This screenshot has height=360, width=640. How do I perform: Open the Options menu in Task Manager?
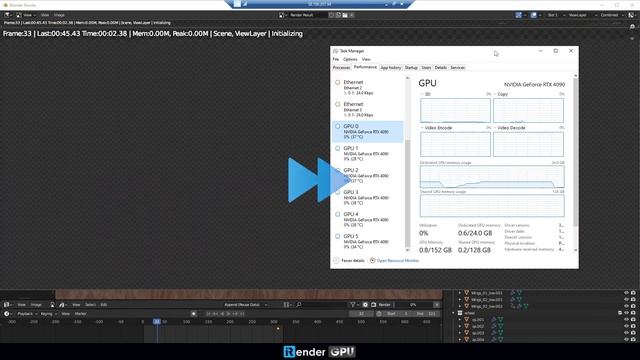click(x=350, y=60)
